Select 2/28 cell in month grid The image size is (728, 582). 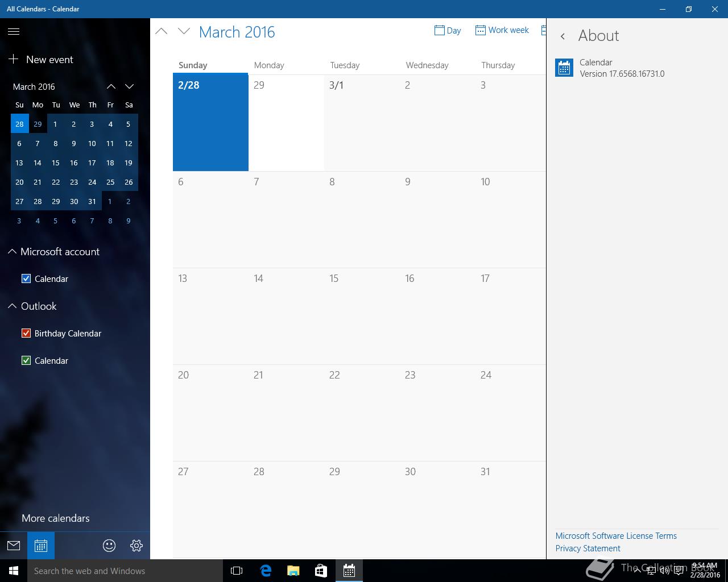point(210,122)
